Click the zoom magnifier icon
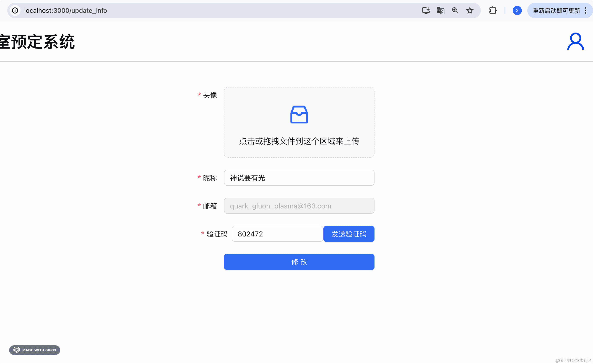Screen dimensions: 593x364 [x=455, y=11]
